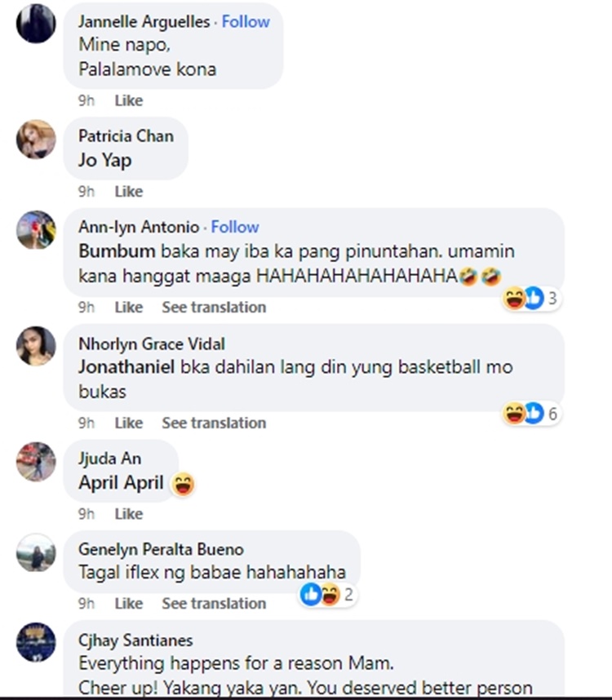The width and height of the screenshot is (612, 700).
Task: Follow Ann-lyn Antonio
Action: click(x=235, y=227)
